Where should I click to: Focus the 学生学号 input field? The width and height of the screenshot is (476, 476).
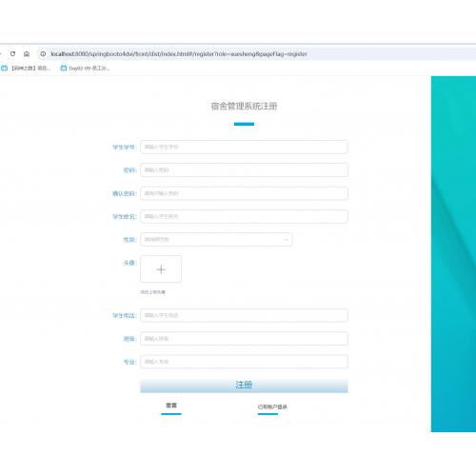coord(244,147)
